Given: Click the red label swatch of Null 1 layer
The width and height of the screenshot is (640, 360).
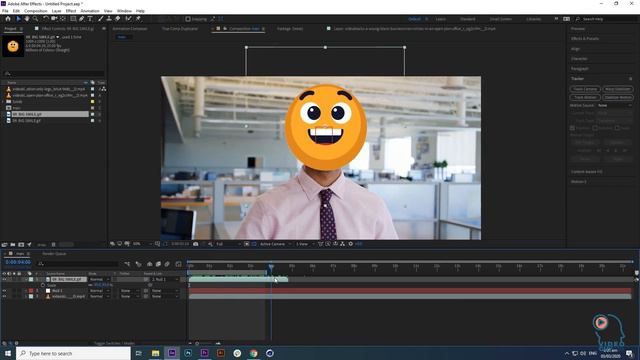Looking at the screenshot, I should [31, 291].
